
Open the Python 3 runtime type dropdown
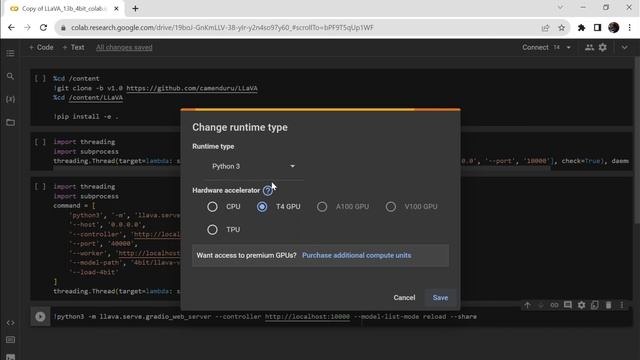click(x=253, y=166)
